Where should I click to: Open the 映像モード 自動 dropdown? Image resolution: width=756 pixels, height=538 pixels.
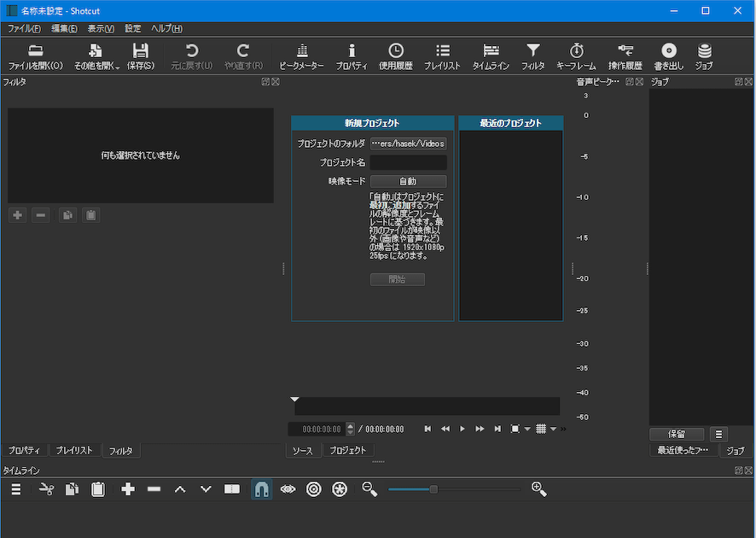coord(409,181)
